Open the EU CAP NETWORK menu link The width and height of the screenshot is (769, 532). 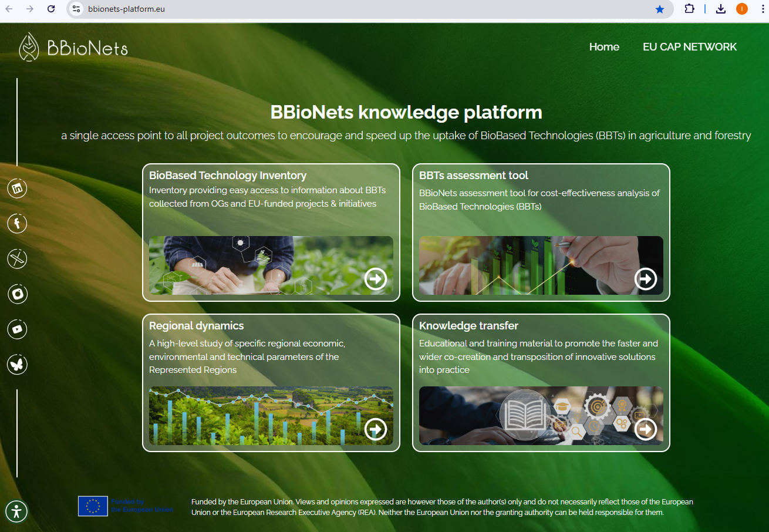click(689, 47)
